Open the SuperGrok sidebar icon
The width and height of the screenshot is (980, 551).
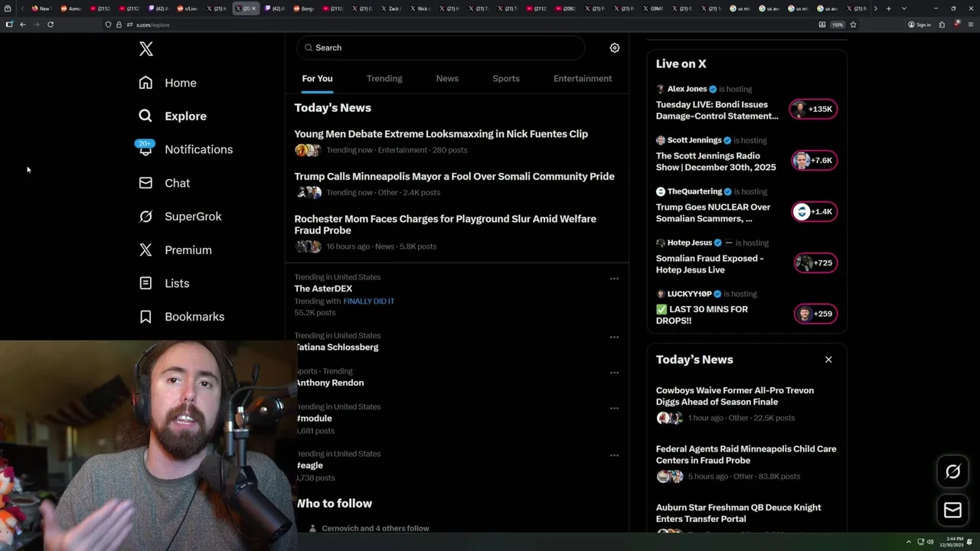[x=145, y=217]
